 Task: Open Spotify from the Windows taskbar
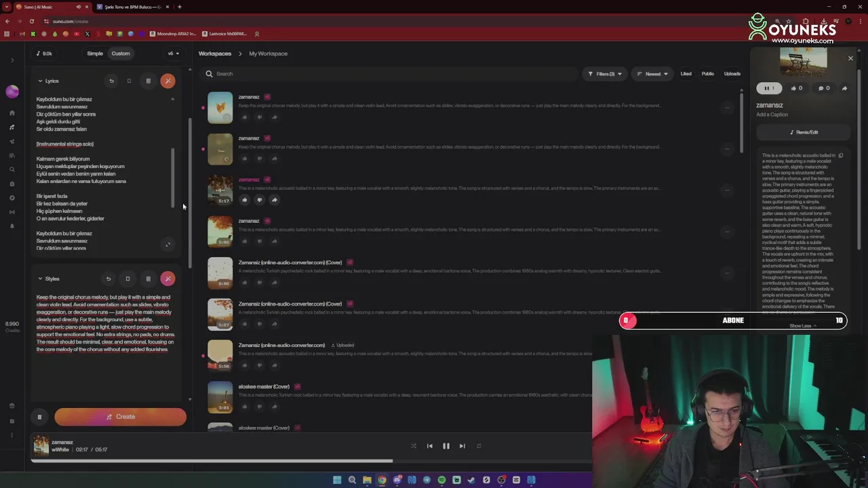point(441,480)
